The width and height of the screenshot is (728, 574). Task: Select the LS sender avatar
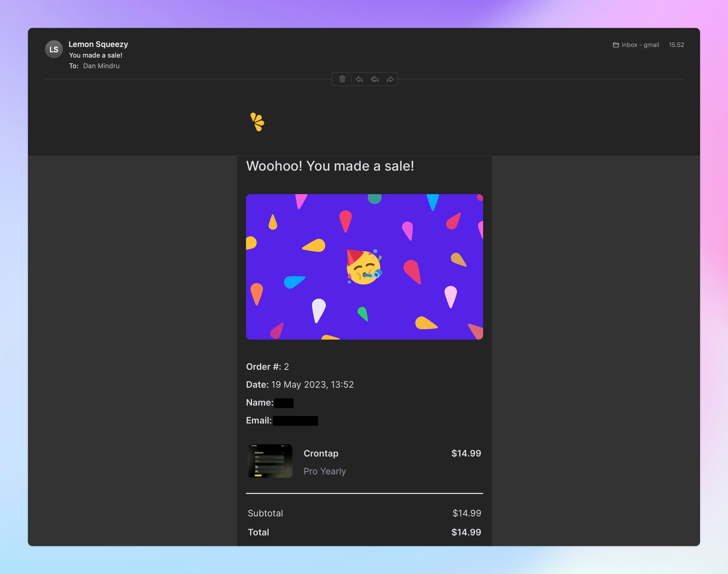coord(54,49)
